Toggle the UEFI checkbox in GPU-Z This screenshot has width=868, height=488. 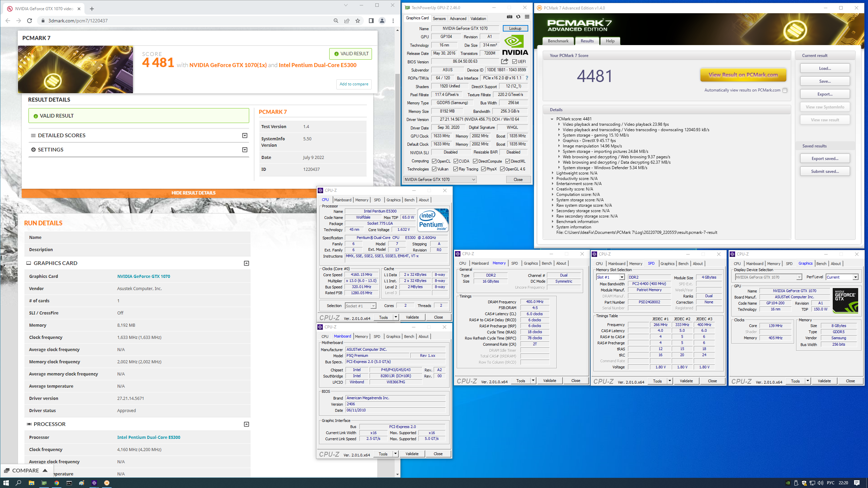(514, 62)
